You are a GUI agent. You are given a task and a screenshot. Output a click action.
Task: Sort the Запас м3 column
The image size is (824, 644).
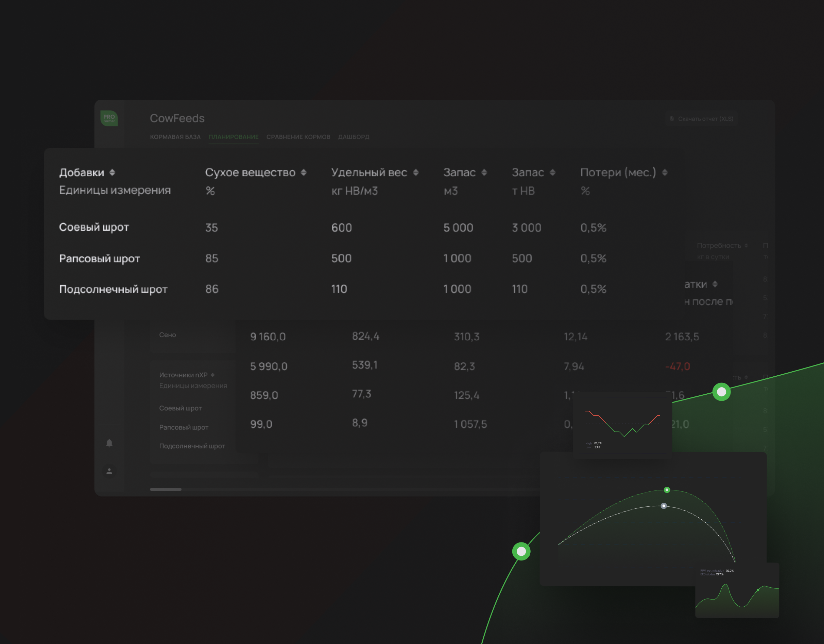coord(484,173)
